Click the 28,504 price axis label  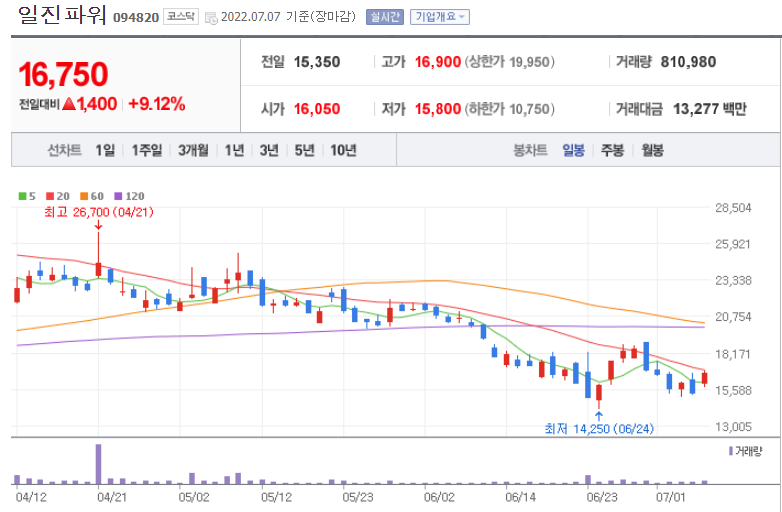(x=733, y=208)
